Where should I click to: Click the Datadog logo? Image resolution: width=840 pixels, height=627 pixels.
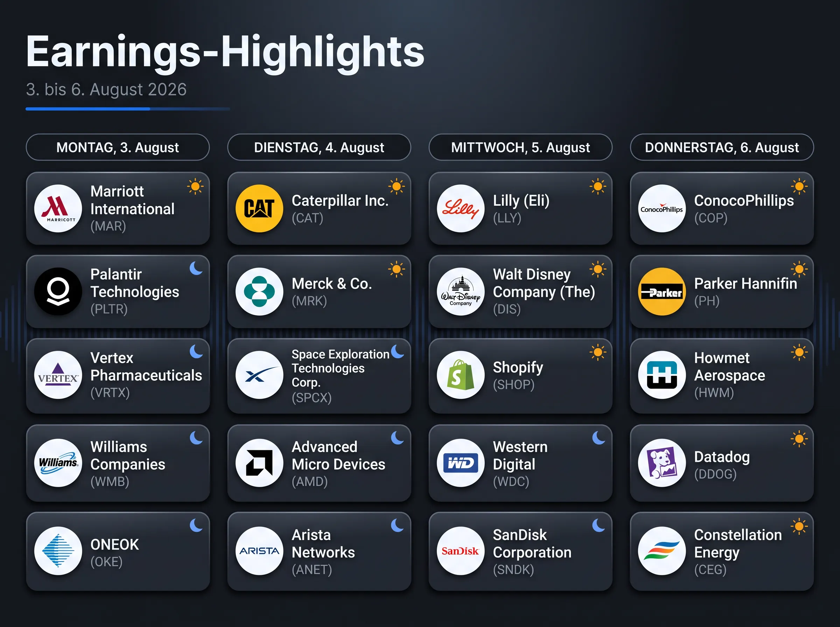662,463
